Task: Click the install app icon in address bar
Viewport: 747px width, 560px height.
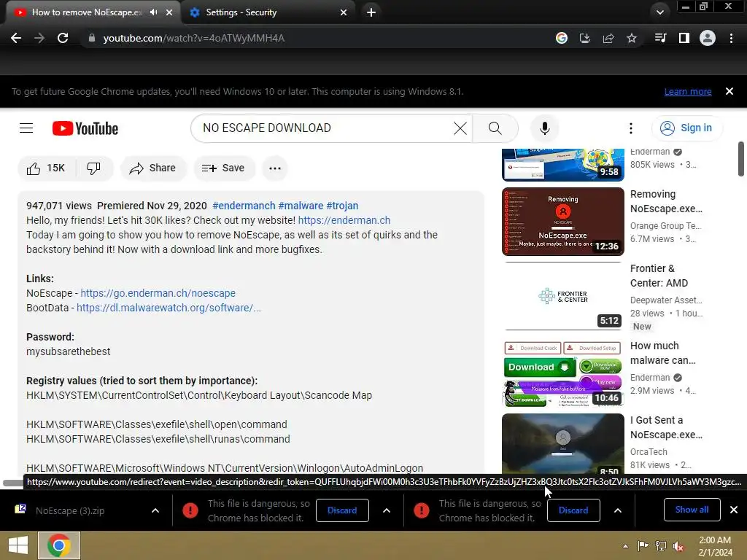Action: tap(585, 38)
